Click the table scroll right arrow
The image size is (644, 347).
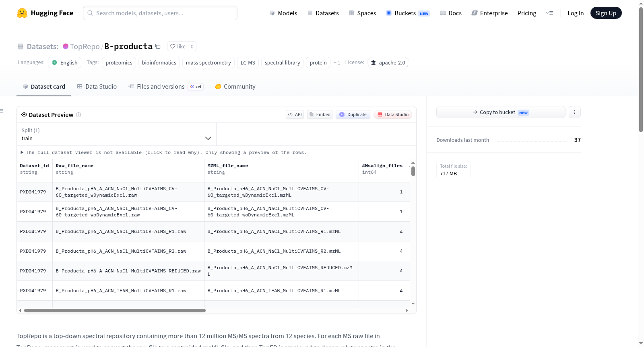pos(407,310)
